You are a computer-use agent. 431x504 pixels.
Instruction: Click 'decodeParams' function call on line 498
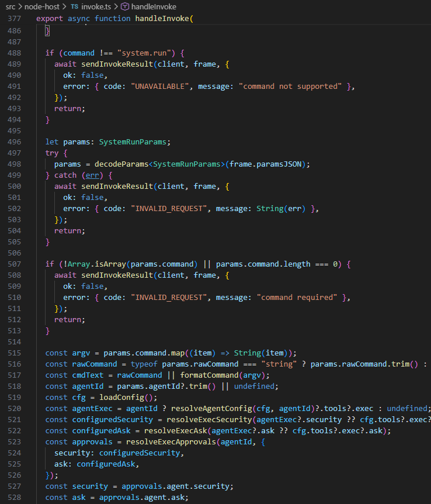point(121,164)
